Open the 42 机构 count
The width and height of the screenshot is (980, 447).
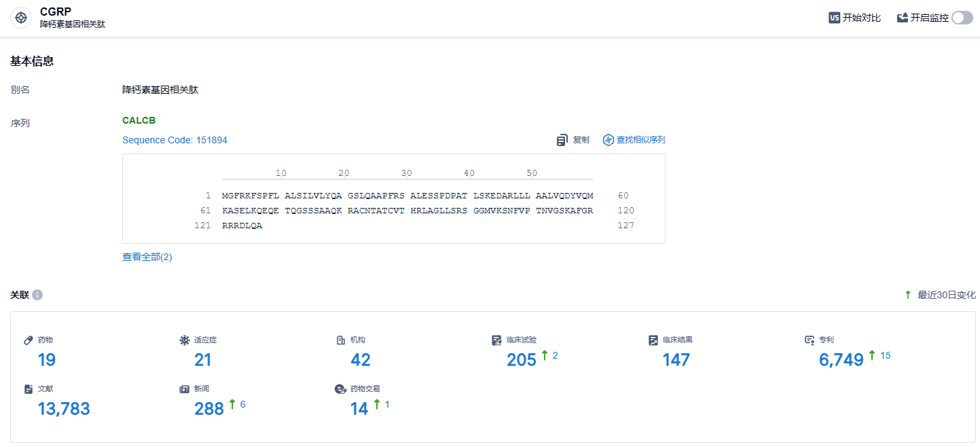tap(361, 360)
